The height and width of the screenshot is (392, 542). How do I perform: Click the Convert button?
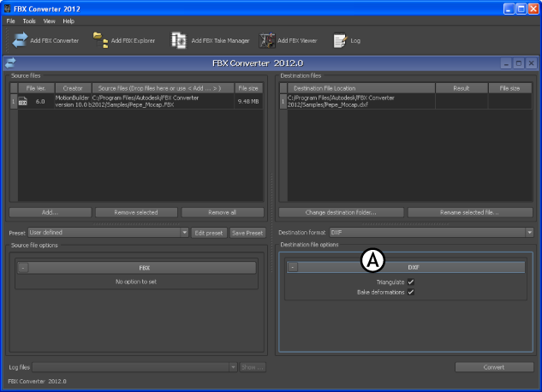(494, 367)
